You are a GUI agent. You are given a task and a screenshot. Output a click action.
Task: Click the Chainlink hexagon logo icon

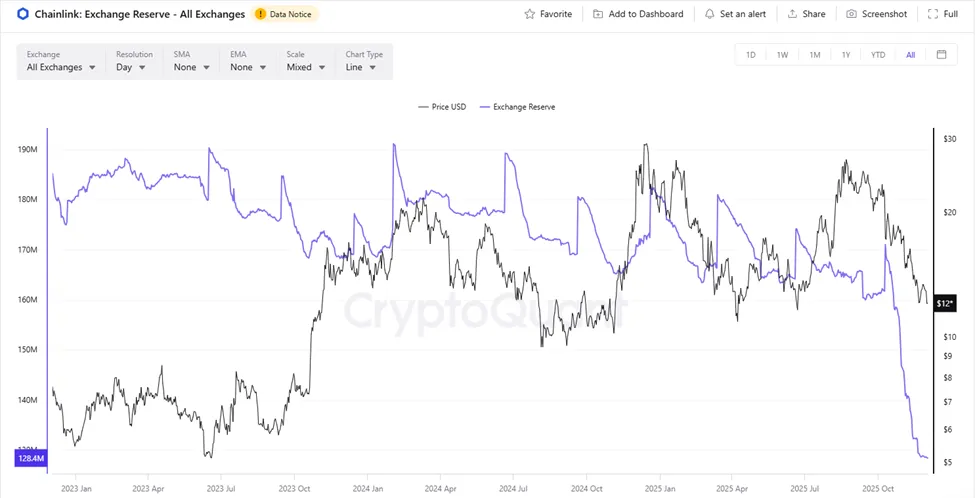[23, 14]
